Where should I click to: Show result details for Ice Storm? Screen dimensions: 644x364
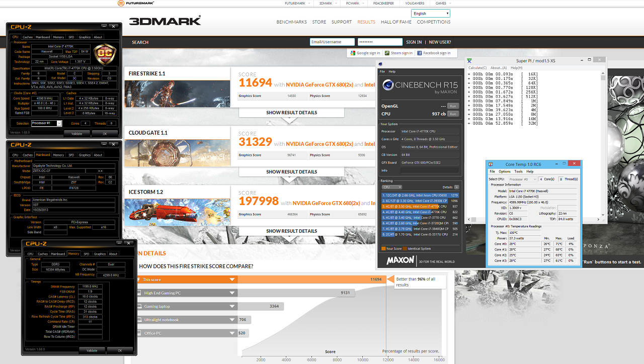click(291, 231)
